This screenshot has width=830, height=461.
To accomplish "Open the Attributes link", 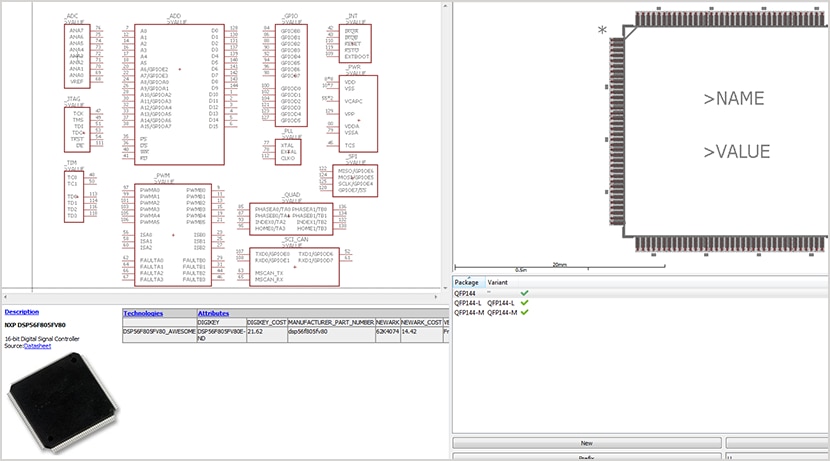I will tap(213, 313).
